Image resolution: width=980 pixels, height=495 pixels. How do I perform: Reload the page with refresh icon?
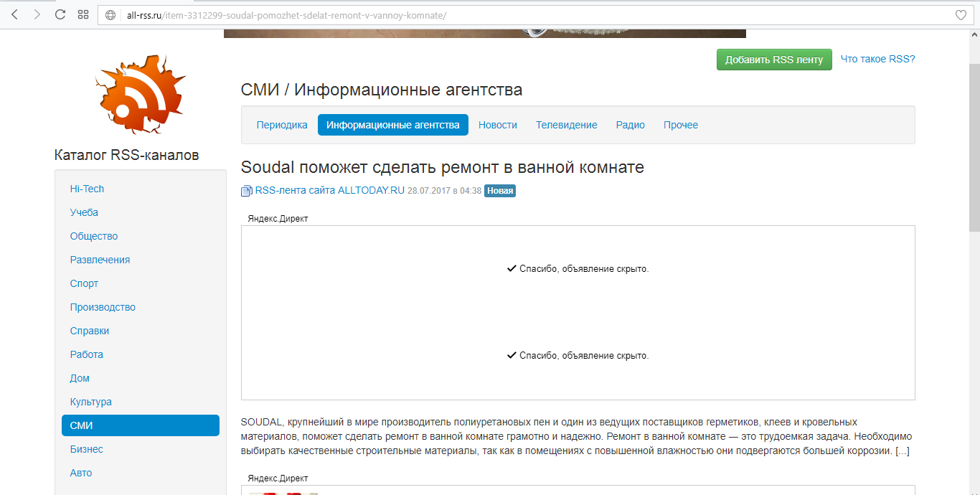(x=60, y=14)
